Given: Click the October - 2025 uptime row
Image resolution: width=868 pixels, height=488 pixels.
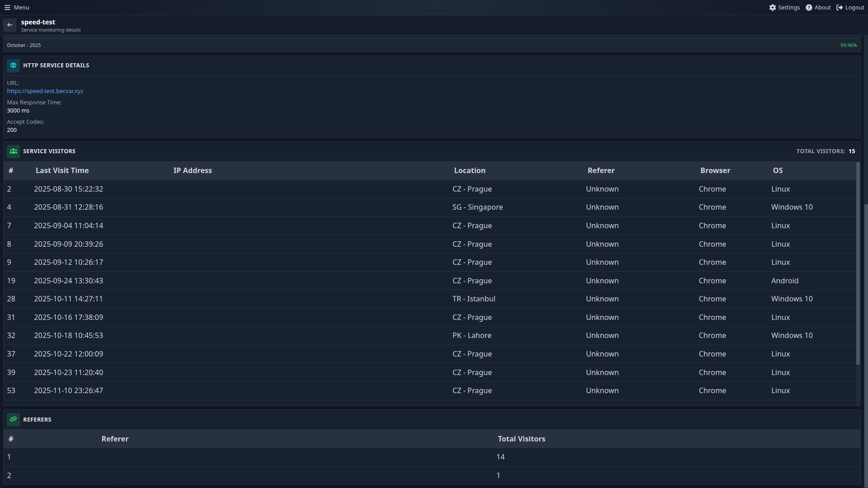Looking at the screenshot, I should (24, 45).
